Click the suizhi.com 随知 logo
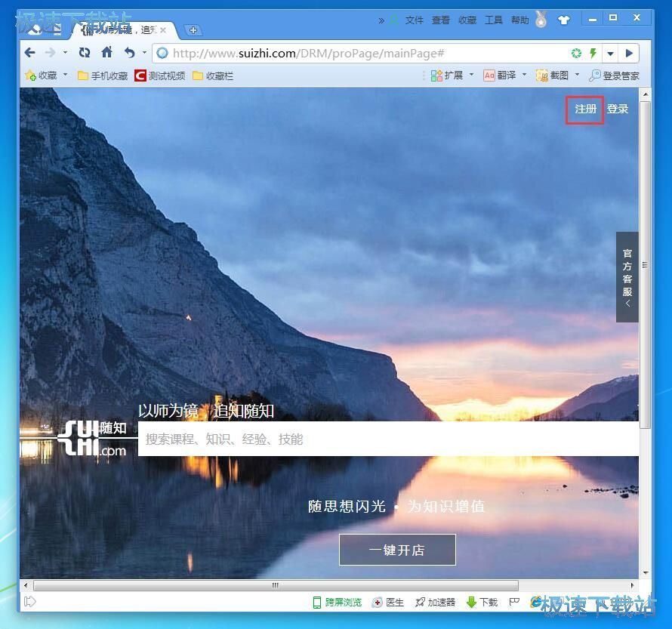 tap(93, 438)
